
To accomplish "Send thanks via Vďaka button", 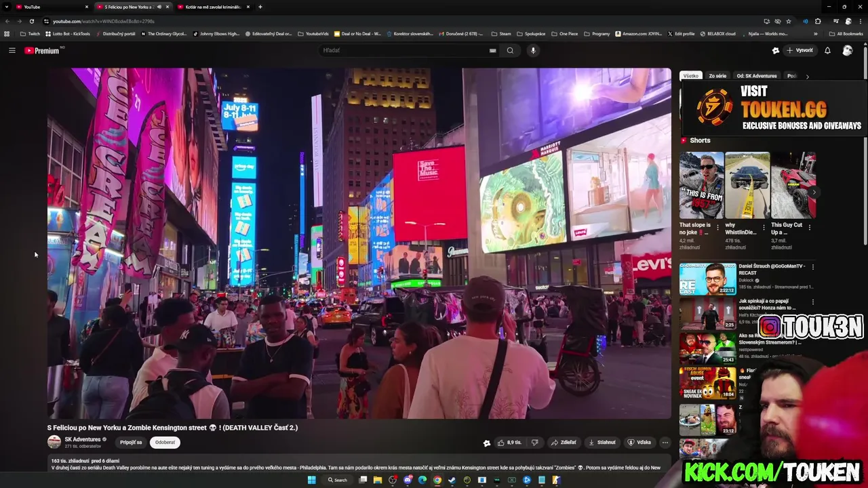I will pos(639,443).
